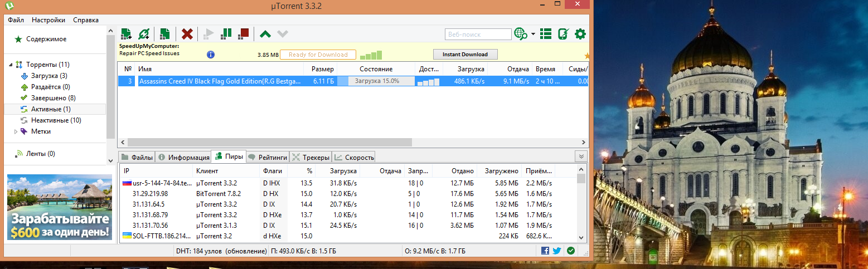The image size is (868, 269).
Task: Collapse the Торренты (11) tree arrow
Action: (11, 65)
